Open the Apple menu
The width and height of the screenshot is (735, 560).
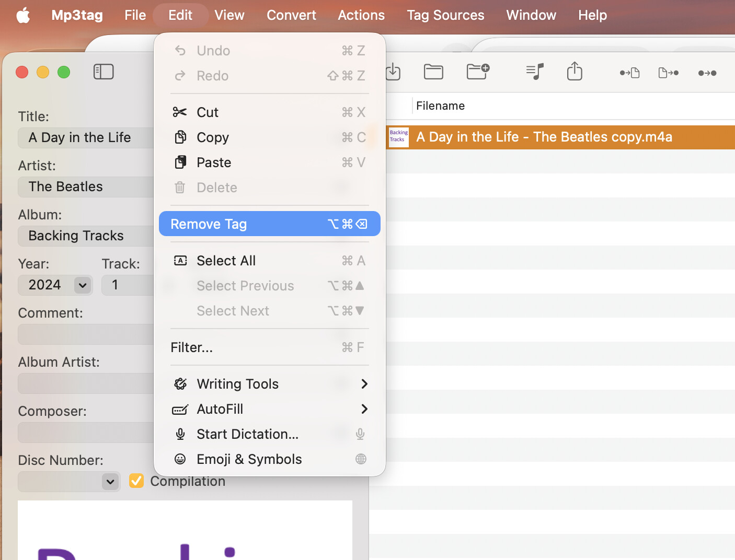(23, 15)
